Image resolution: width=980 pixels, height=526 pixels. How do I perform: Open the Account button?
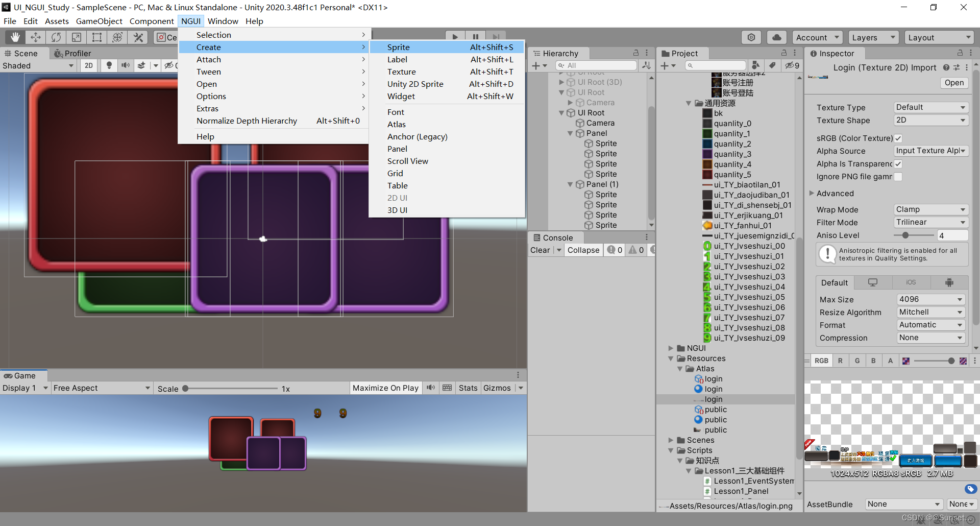[818, 37]
